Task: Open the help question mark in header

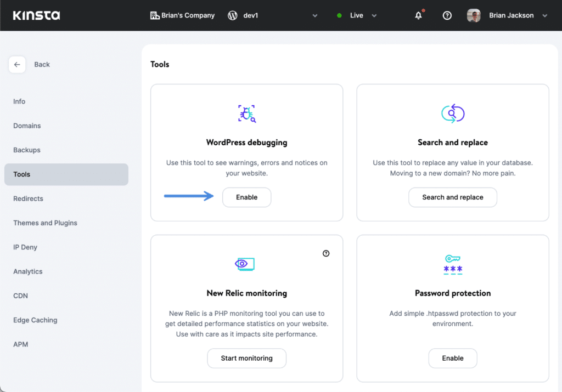Action: [447, 15]
